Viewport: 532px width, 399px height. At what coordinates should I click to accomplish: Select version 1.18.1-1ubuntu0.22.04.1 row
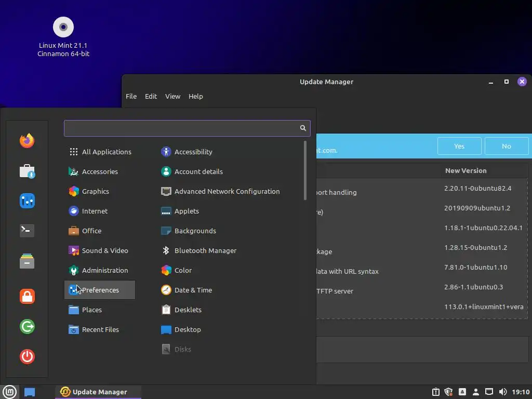pyautogui.click(x=483, y=228)
